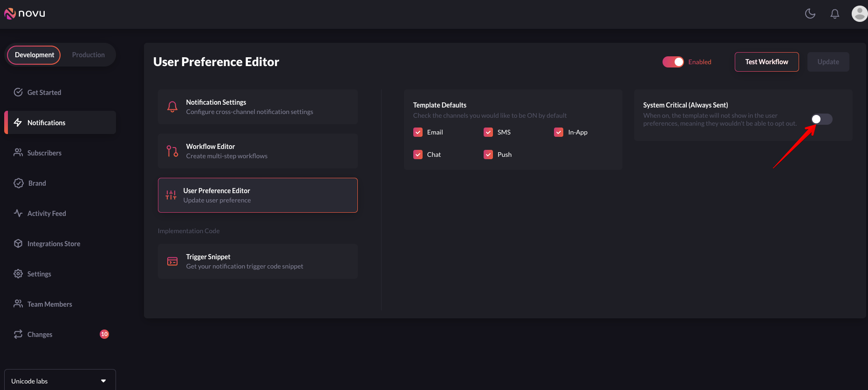868x390 pixels.
Task: Open the Subscribers page
Action: (x=60, y=153)
